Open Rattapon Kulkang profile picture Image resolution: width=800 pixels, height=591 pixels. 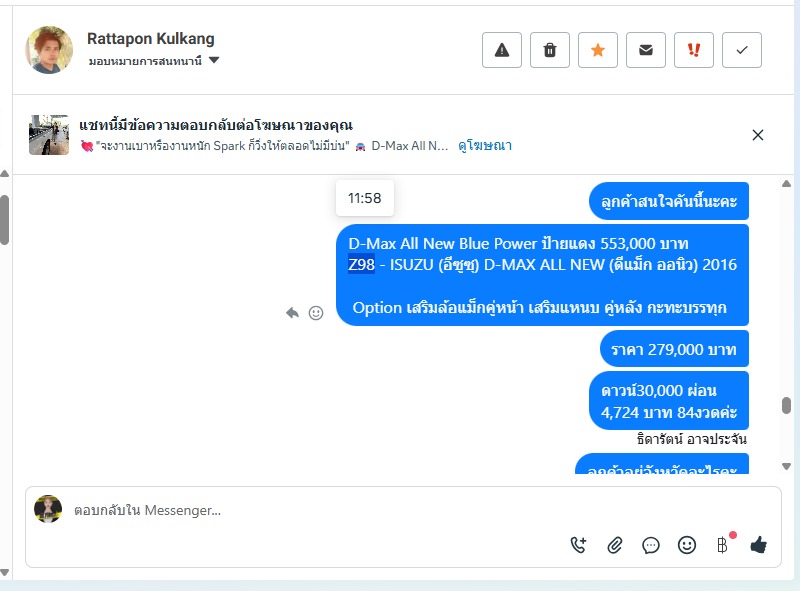(x=49, y=50)
